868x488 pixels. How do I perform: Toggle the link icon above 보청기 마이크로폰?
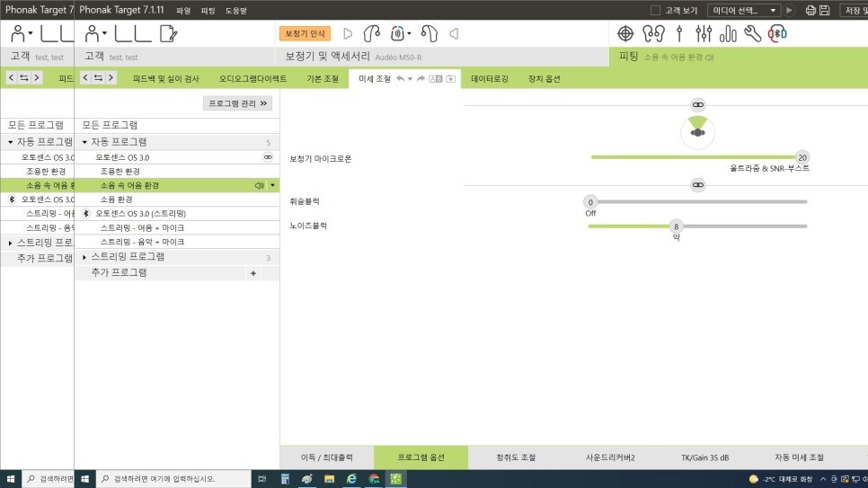tap(697, 104)
